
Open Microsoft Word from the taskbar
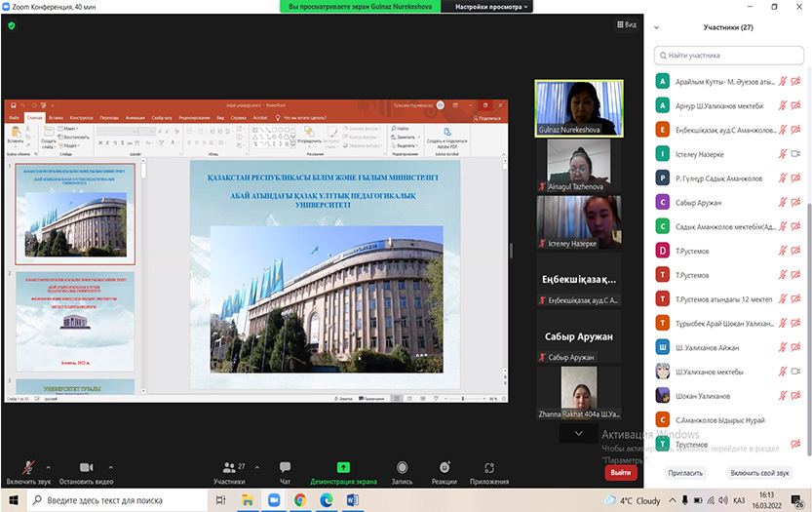click(x=352, y=500)
